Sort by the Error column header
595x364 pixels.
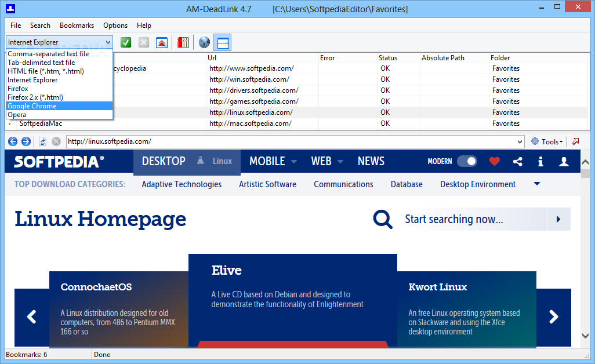pyautogui.click(x=347, y=57)
